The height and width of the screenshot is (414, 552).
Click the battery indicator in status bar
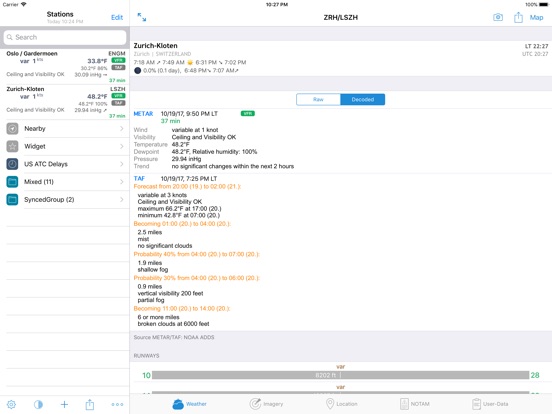click(x=544, y=5)
